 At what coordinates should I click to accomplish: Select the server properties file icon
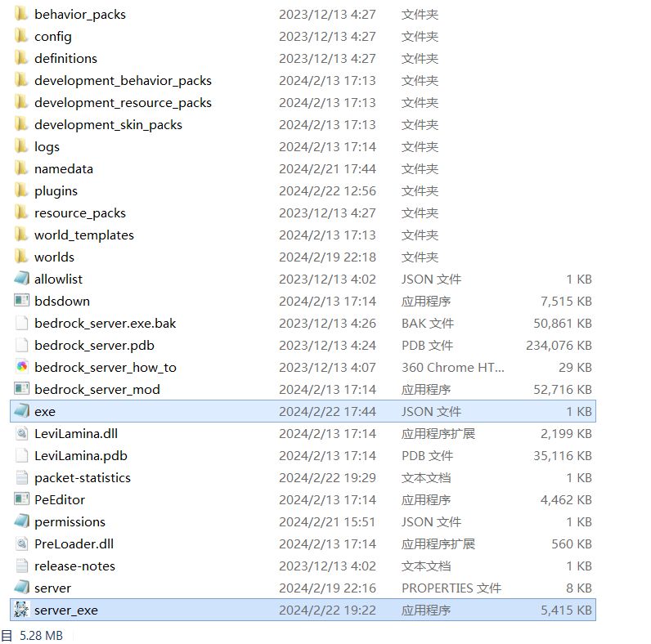21,587
